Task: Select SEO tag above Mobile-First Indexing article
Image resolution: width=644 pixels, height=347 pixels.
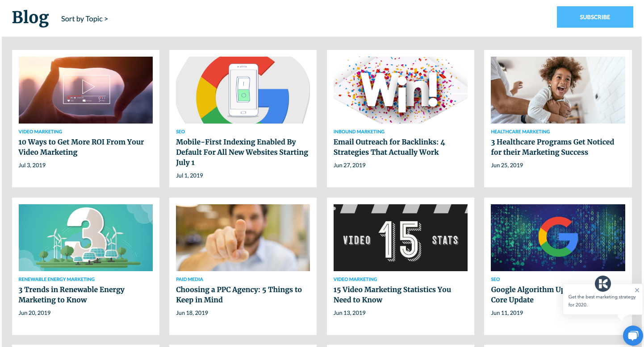Action: coord(180,132)
